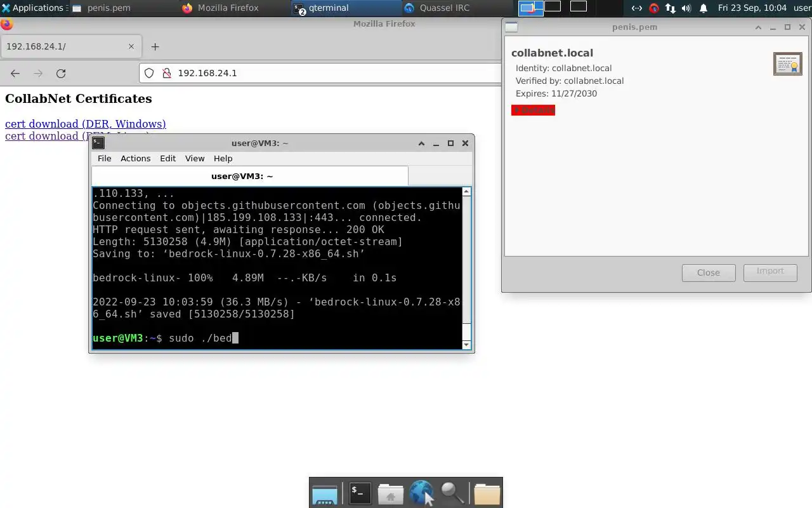Open the Applications menu in the panel
This screenshot has width=812, height=508.
click(33, 8)
